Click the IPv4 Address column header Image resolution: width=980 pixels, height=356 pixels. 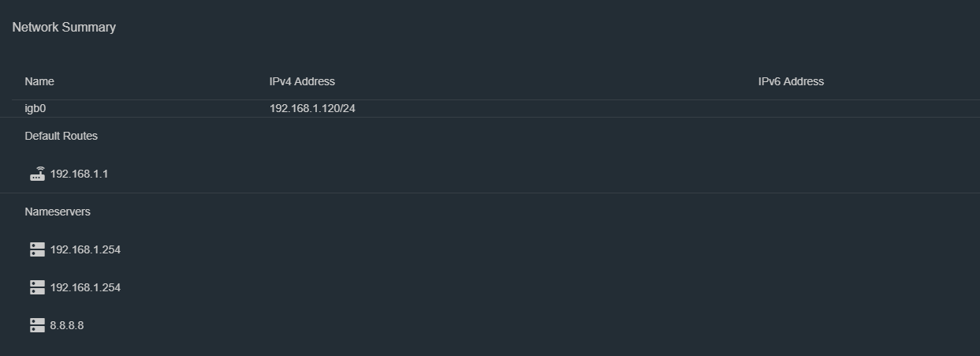tap(302, 81)
